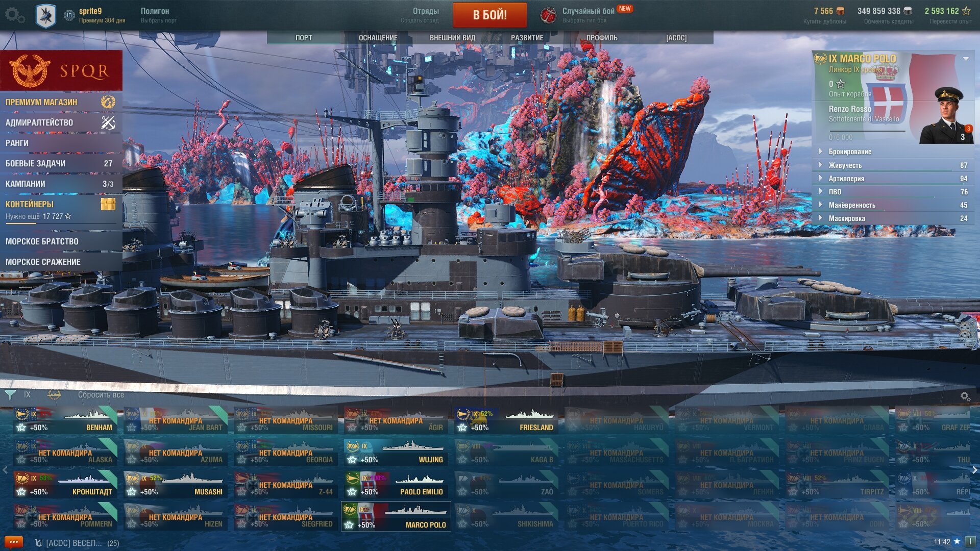The height and width of the screenshot is (551, 980).
Task: Click Сбросить все to reset filters
Action: point(101,394)
